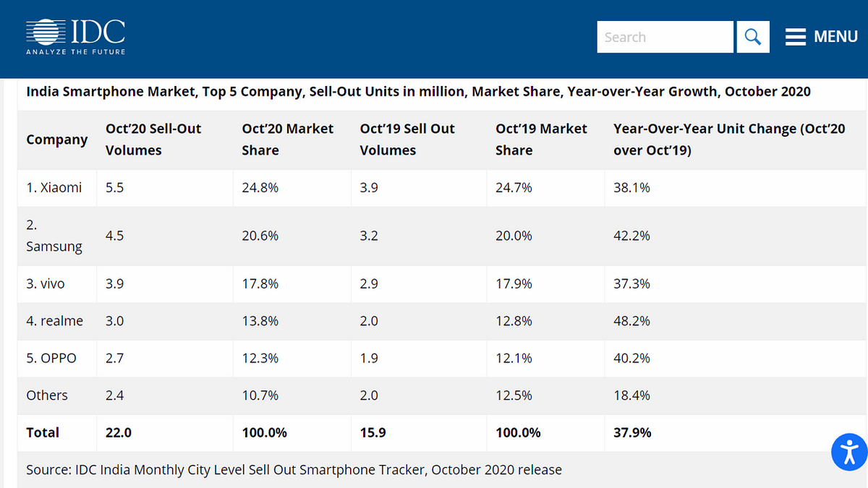This screenshot has width=868, height=488.
Task: Select the table title starting 'India Smartphone Market'
Action: tap(418, 92)
